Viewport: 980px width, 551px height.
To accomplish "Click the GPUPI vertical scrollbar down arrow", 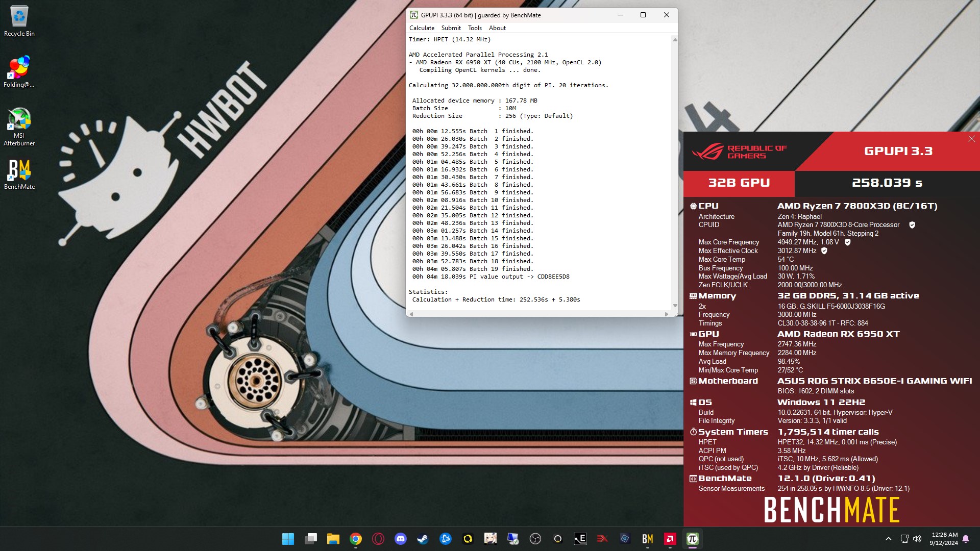I will click(675, 306).
